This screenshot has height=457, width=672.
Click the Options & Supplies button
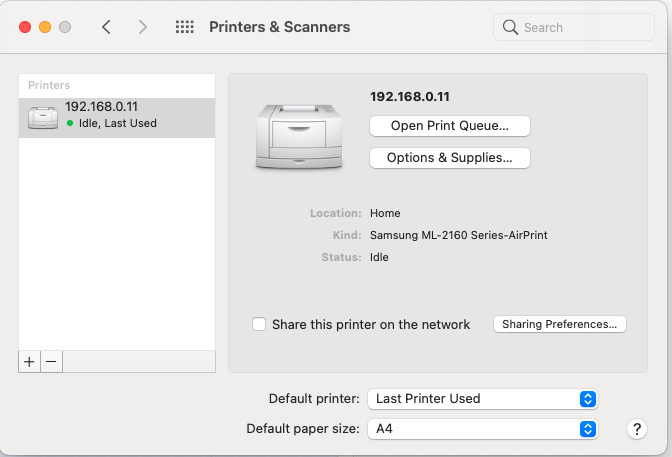449,158
